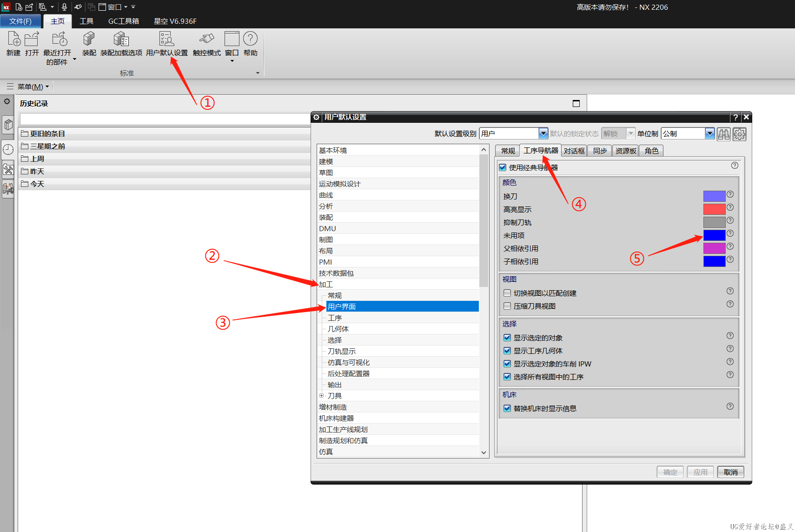The width and height of the screenshot is (795, 532).
Task: Click the 新建 (New) ribbon icon
Action: pyautogui.click(x=13, y=39)
